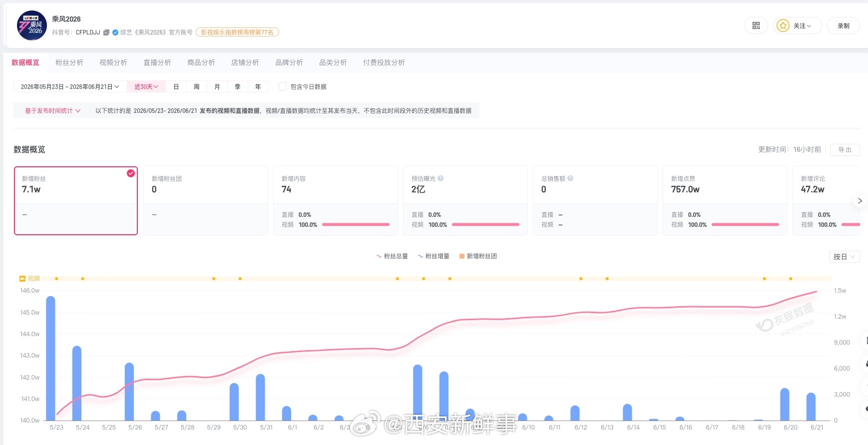Click the 757.0w likes value

(685, 189)
